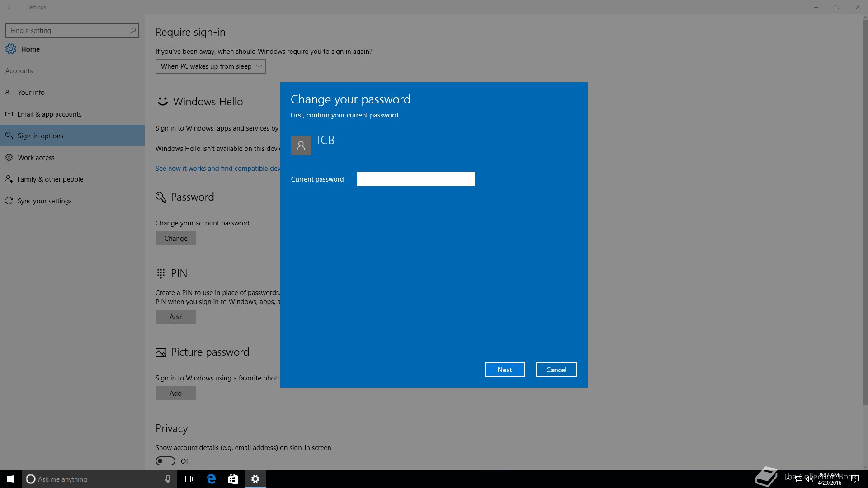868x488 pixels.
Task: Open Work access page
Action: click(72, 157)
